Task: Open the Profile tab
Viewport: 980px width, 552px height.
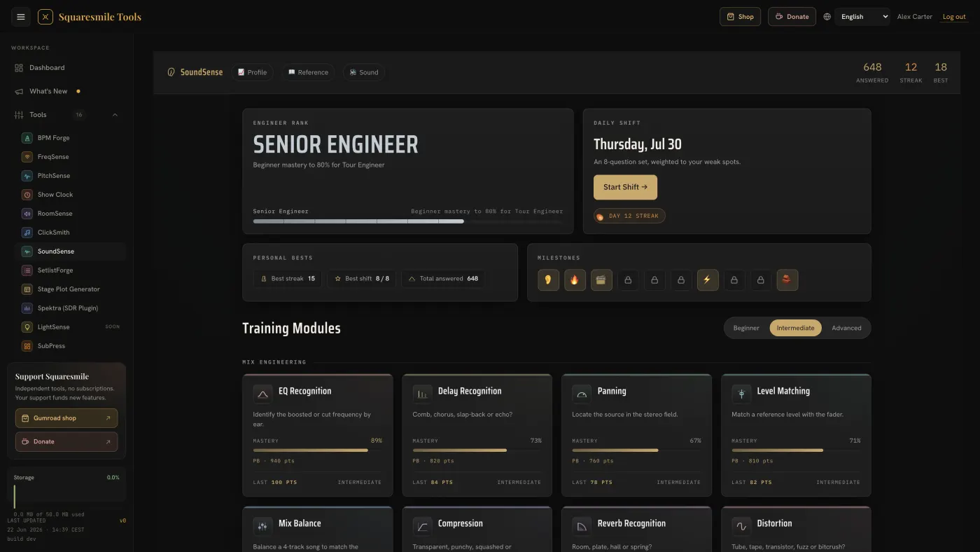Action: click(252, 72)
